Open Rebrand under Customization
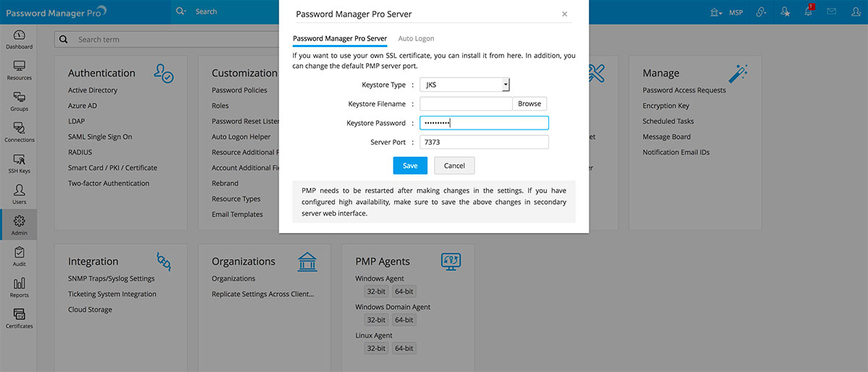Image resolution: width=868 pixels, height=372 pixels. (x=225, y=183)
